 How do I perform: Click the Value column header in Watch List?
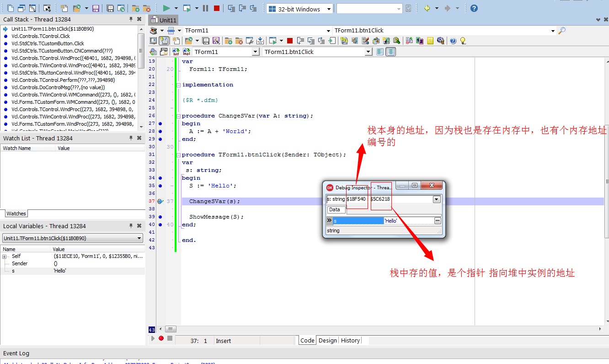pos(100,148)
